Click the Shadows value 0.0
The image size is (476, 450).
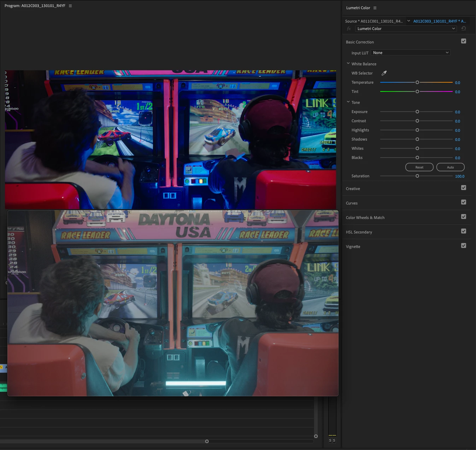[458, 140]
